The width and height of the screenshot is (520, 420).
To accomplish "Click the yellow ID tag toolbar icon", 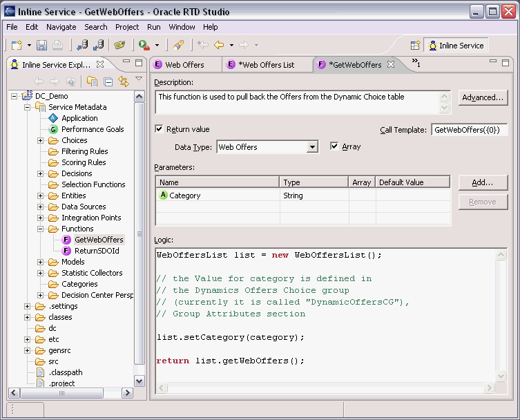I will click(119, 45).
